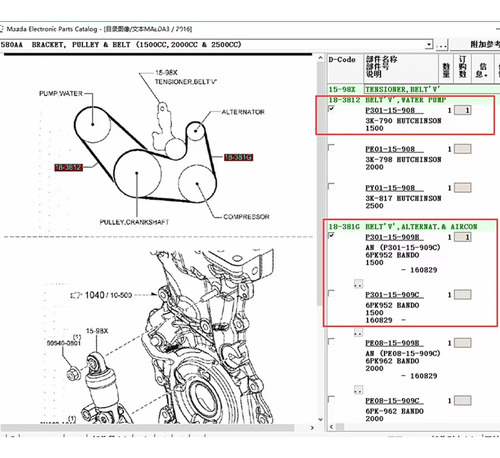Click the diagram pane scroll-up arrow
Image resolution: width=500 pixels, height=458 pixels.
pyautogui.click(x=320, y=58)
